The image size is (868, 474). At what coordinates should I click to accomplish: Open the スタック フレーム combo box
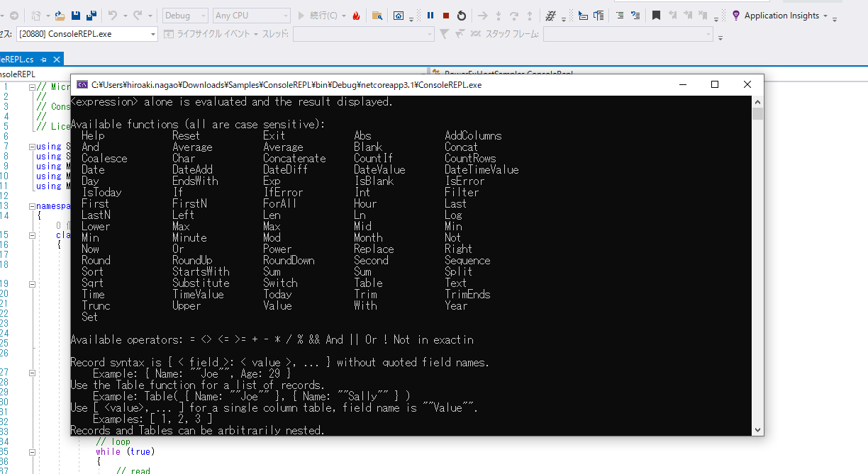coord(628,33)
